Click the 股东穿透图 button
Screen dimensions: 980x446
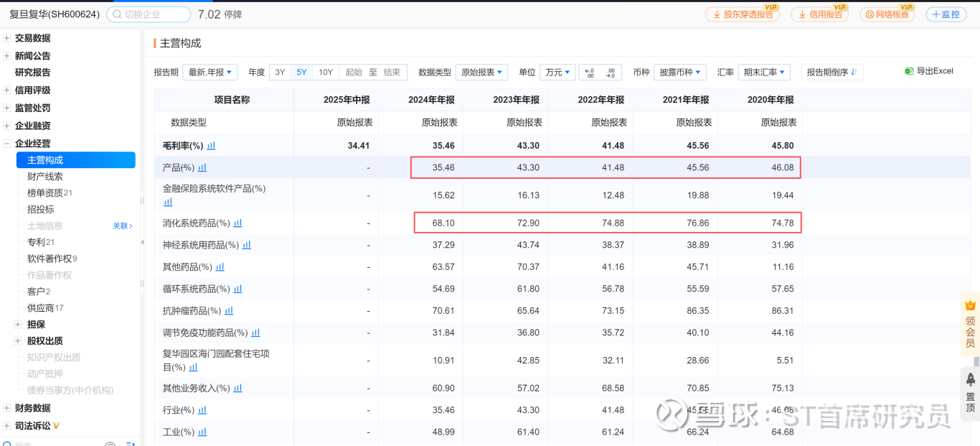pos(743,14)
